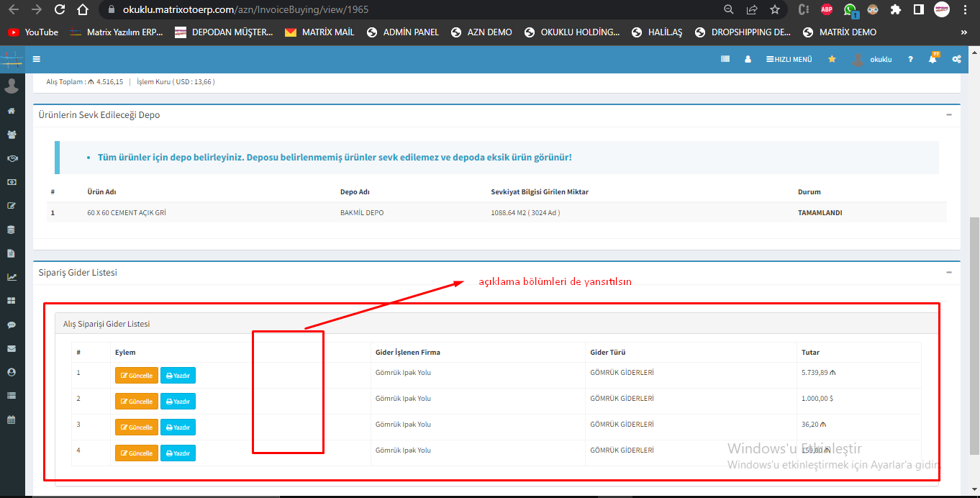
Task: Collapse the Ürünlerin Sevk Edileceği Depo panel
Action: click(x=949, y=115)
